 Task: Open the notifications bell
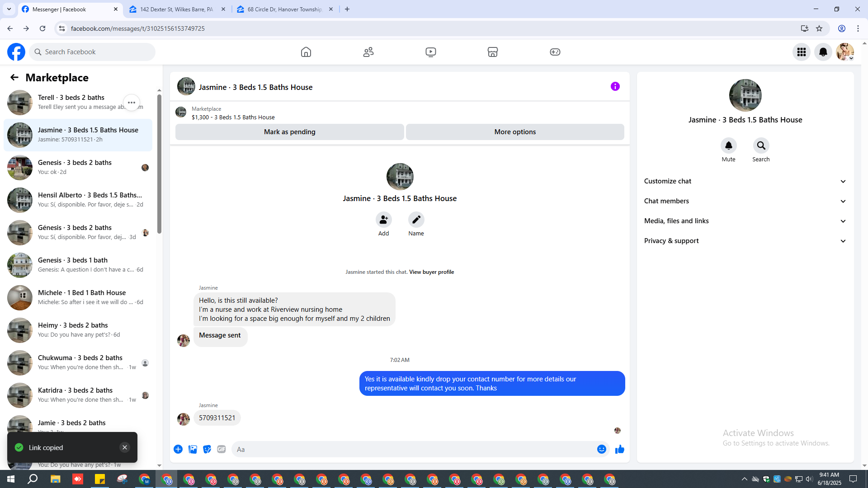coord(823,52)
